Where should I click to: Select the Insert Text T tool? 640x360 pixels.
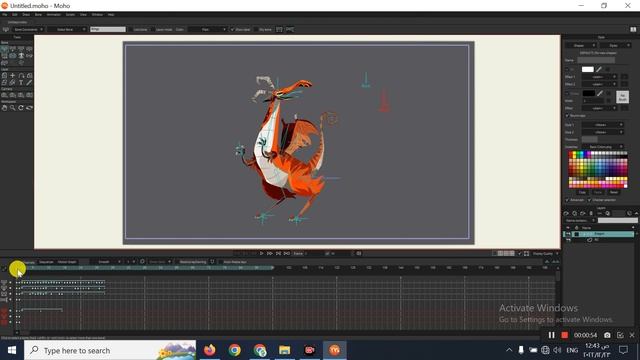(21, 82)
